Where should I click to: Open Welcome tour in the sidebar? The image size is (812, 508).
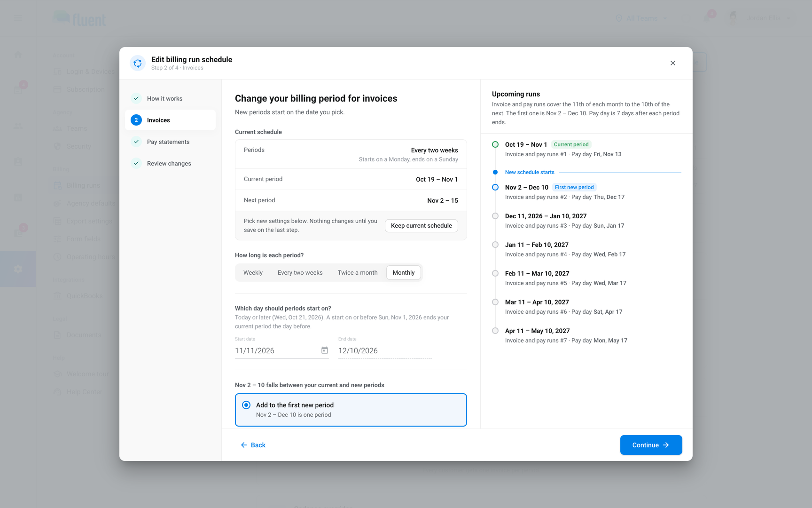click(81, 374)
